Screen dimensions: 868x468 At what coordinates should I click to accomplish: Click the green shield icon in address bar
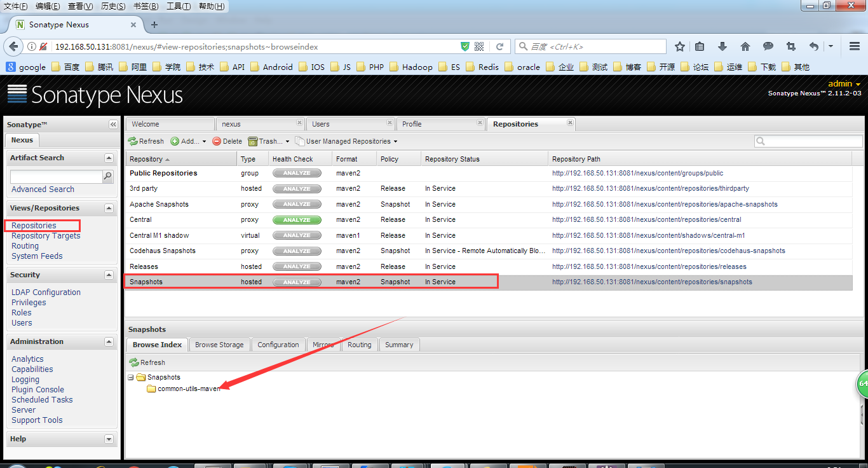tap(465, 46)
